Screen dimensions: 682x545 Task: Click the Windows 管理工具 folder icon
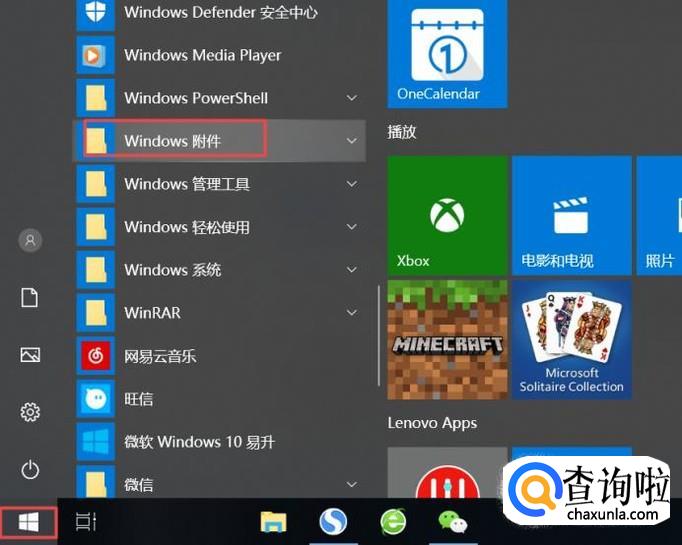point(96,184)
